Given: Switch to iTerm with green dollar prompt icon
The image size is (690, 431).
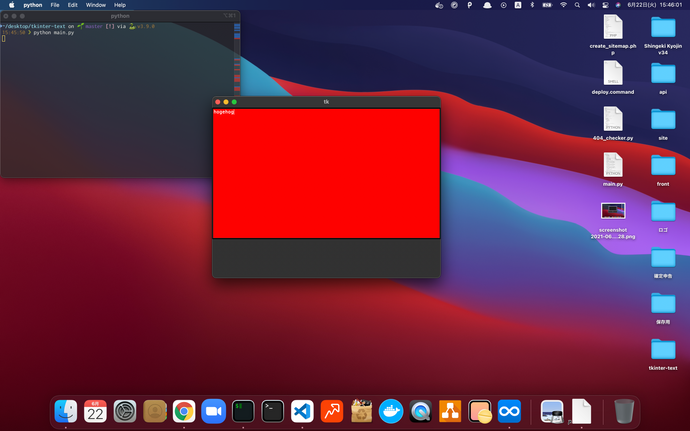Looking at the screenshot, I should coord(243,411).
